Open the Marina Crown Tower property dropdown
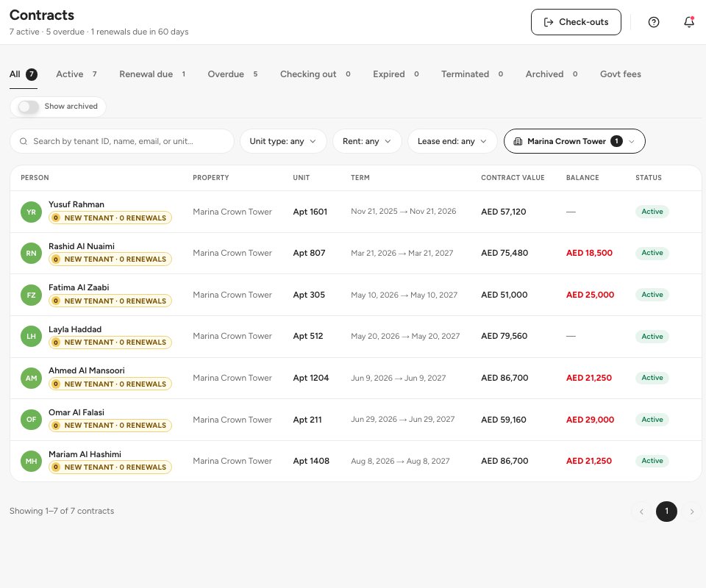The image size is (706, 588). pyautogui.click(x=574, y=141)
